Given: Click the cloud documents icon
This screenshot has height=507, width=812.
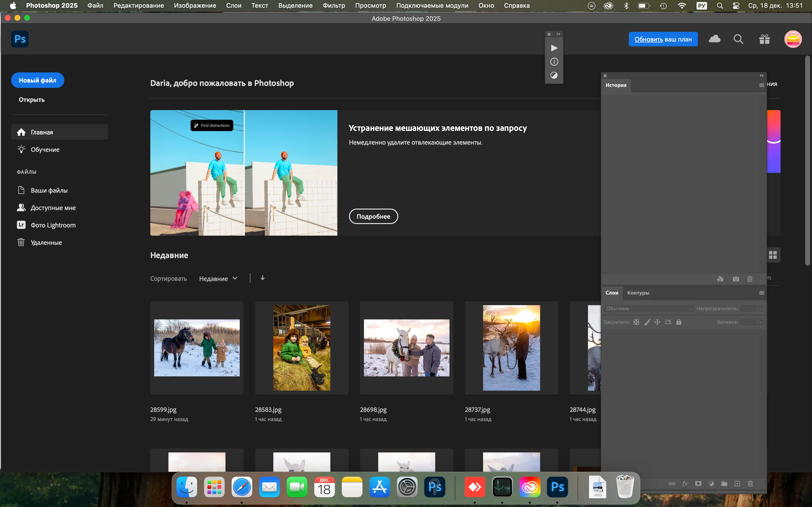Looking at the screenshot, I should click(x=714, y=39).
